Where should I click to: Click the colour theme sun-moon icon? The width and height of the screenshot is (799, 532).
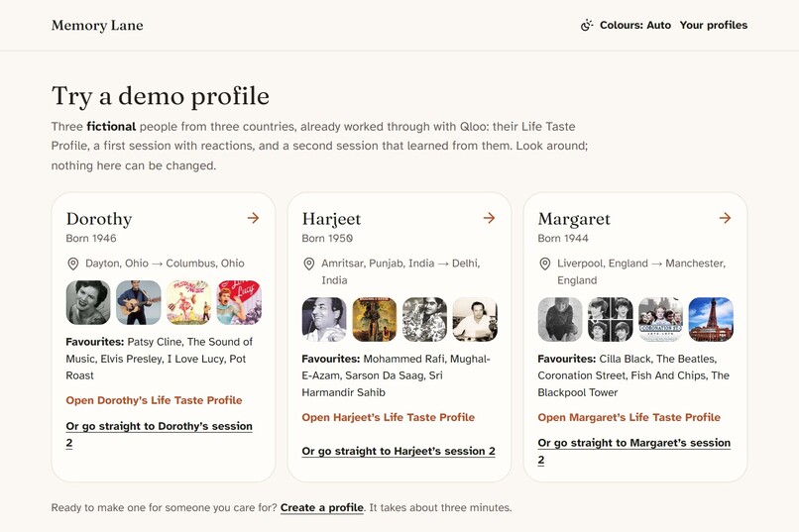tap(587, 25)
